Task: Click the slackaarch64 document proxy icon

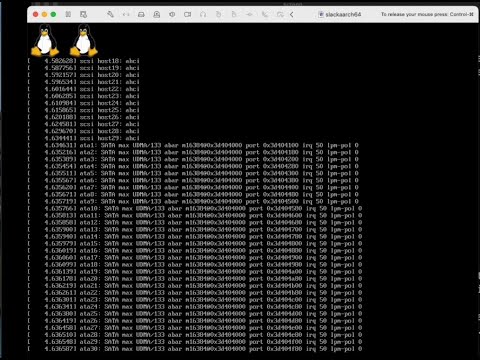Action: pyautogui.click(x=321, y=14)
